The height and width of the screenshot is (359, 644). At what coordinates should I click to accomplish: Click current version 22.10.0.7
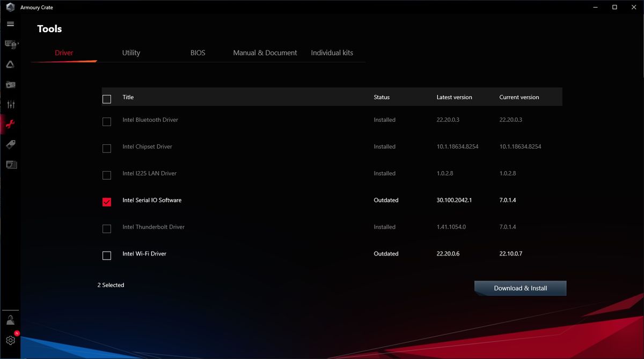click(x=511, y=254)
